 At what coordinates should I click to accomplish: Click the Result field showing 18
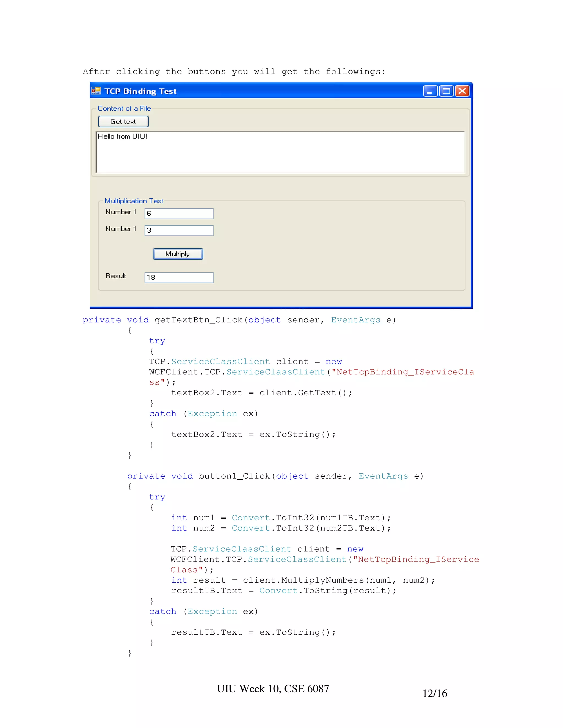coord(179,278)
